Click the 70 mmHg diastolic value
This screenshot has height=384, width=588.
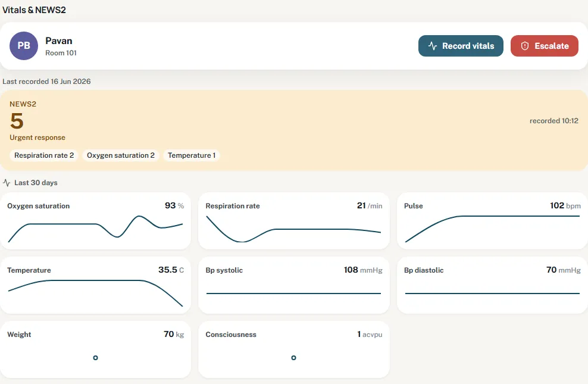click(x=564, y=270)
